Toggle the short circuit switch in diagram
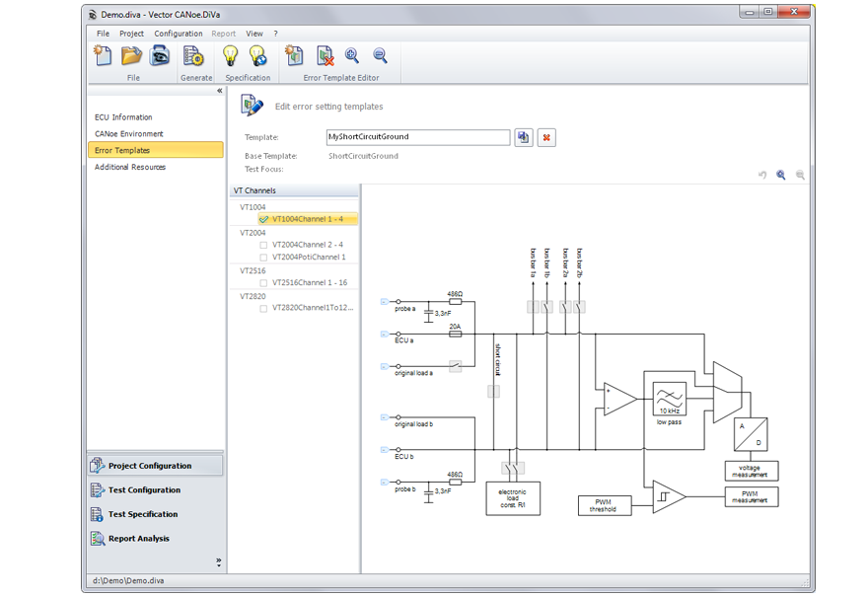Screen dimensions: 868x597 click(494, 392)
